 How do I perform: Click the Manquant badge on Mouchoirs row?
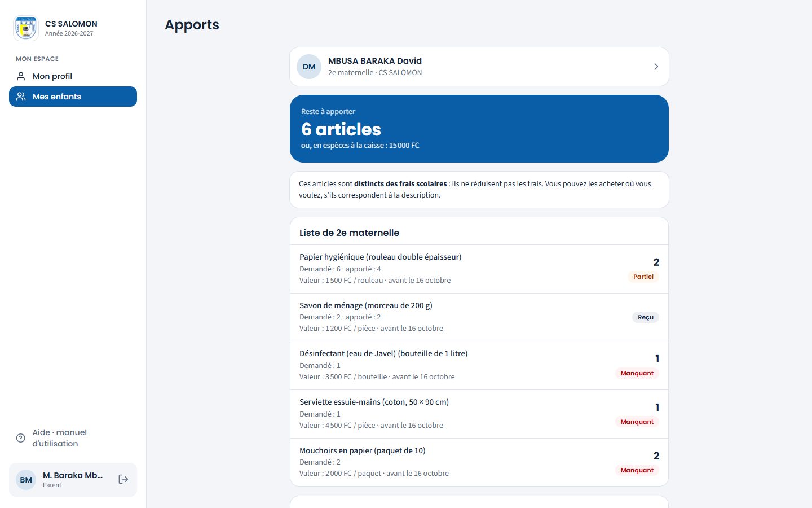(x=637, y=470)
